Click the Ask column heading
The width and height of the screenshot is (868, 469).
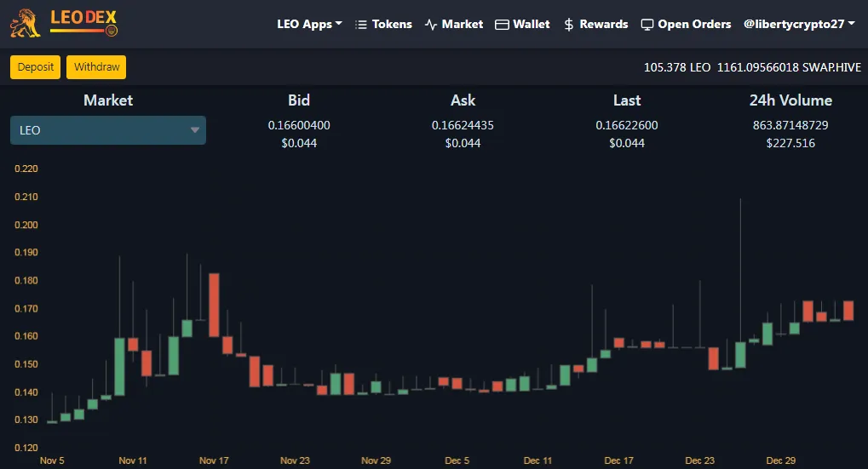463,100
